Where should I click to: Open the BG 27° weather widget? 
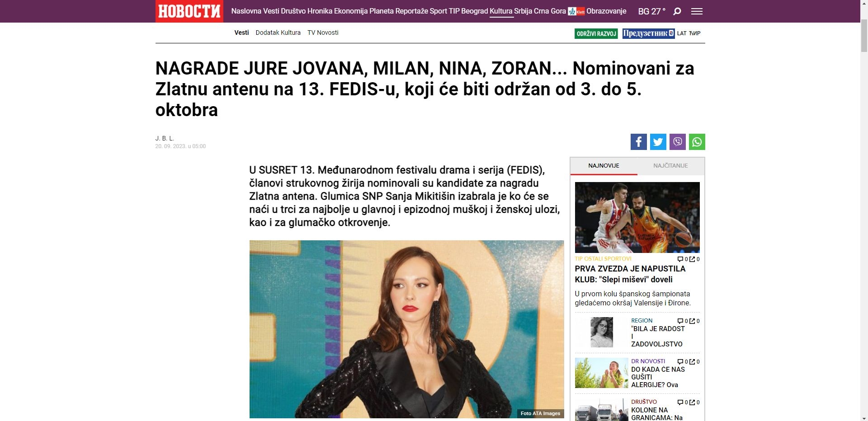coord(651,11)
